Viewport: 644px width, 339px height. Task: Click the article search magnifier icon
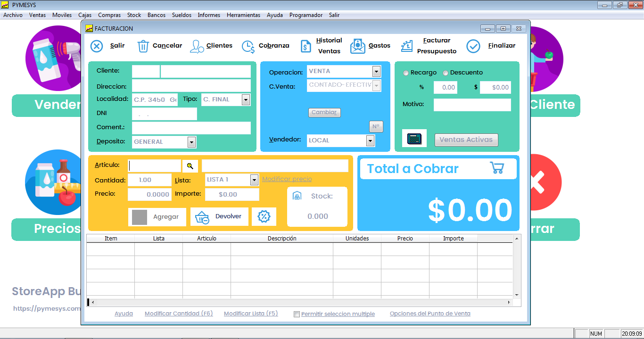click(x=190, y=166)
